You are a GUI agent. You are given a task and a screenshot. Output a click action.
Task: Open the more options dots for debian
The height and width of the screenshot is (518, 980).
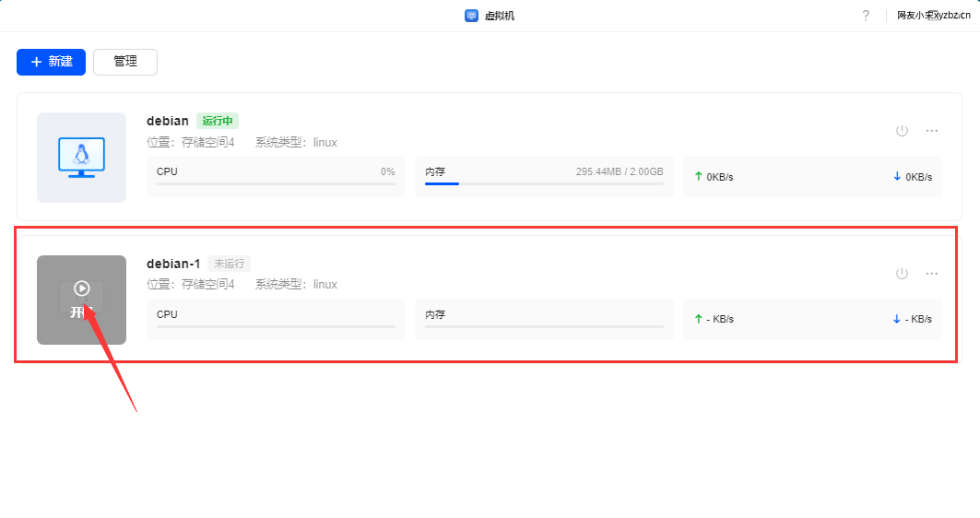point(932,131)
